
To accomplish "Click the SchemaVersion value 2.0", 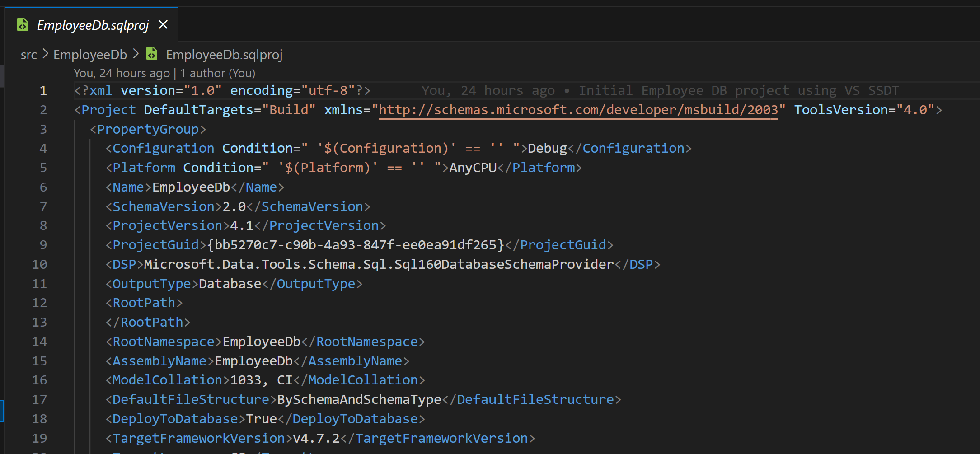I will pos(234,206).
